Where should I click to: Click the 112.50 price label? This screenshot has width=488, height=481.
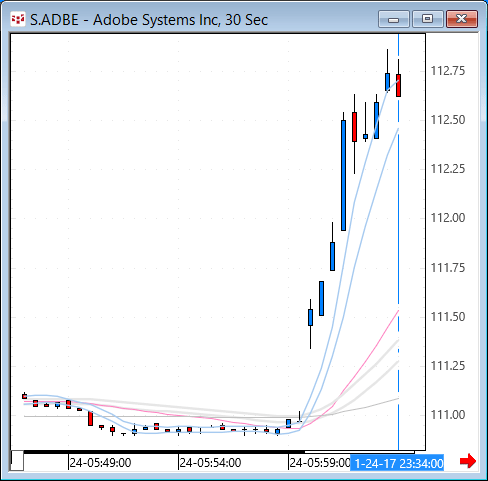click(448, 120)
